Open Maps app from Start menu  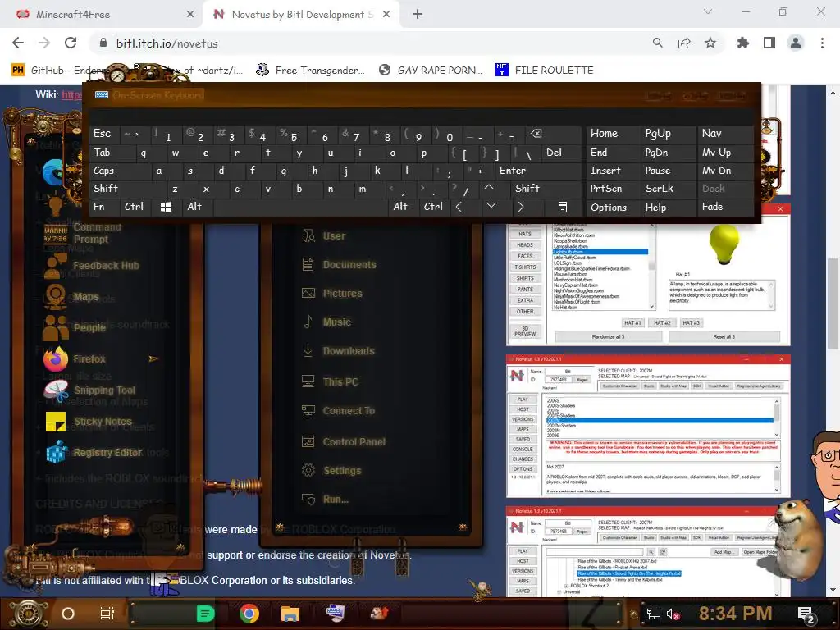pyautogui.click(x=85, y=297)
